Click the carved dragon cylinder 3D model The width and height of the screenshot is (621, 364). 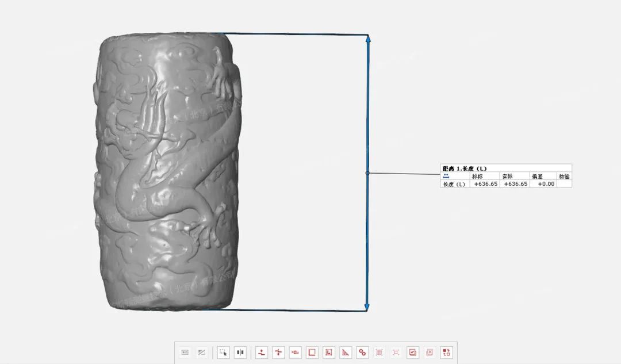coord(167,171)
